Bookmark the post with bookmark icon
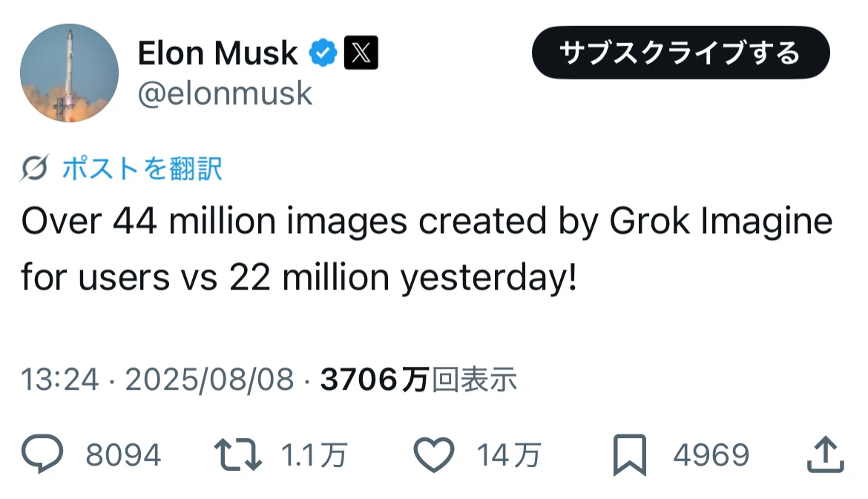 pos(631,454)
